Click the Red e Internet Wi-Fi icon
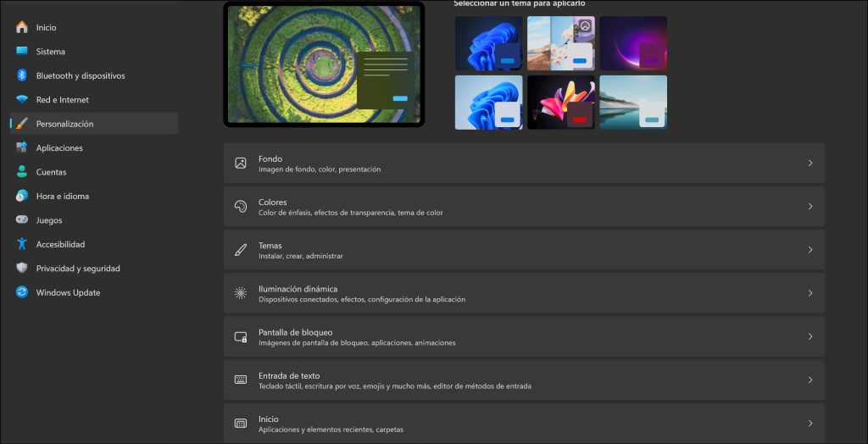Viewport: 868px width, 444px height. click(x=22, y=100)
